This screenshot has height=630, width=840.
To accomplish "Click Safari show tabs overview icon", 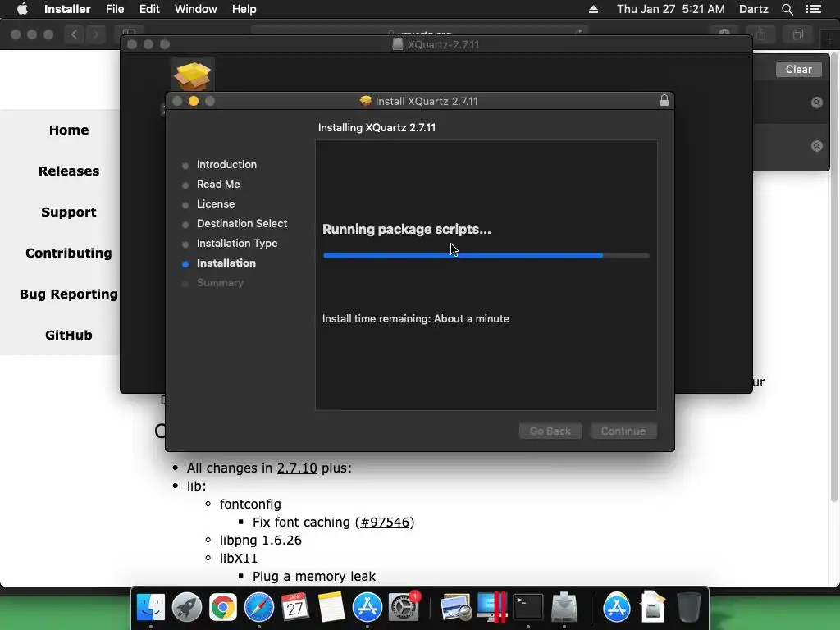I will [798, 34].
